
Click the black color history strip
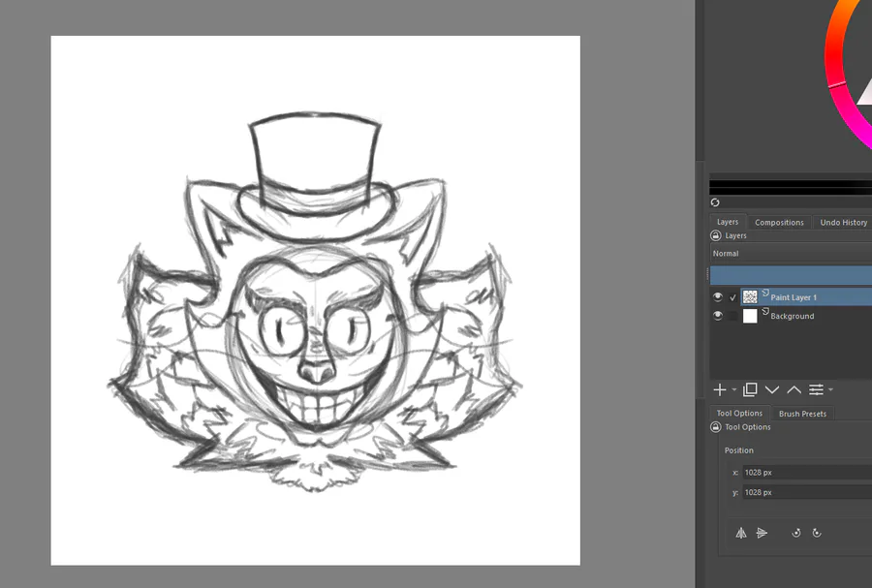coord(791,187)
